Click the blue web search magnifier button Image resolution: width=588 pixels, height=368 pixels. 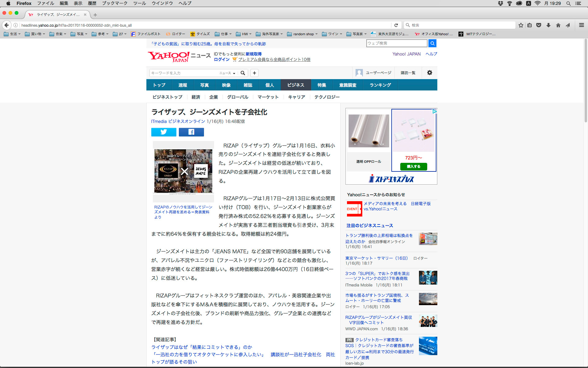pos(432,43)
